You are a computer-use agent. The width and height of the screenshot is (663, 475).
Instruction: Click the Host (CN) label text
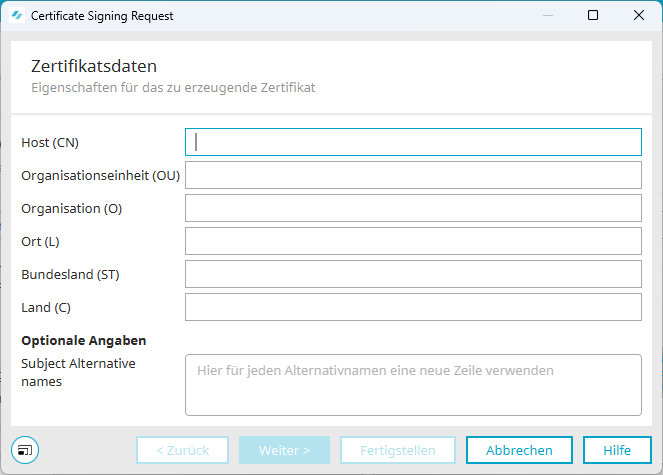(x=50, y=143)
